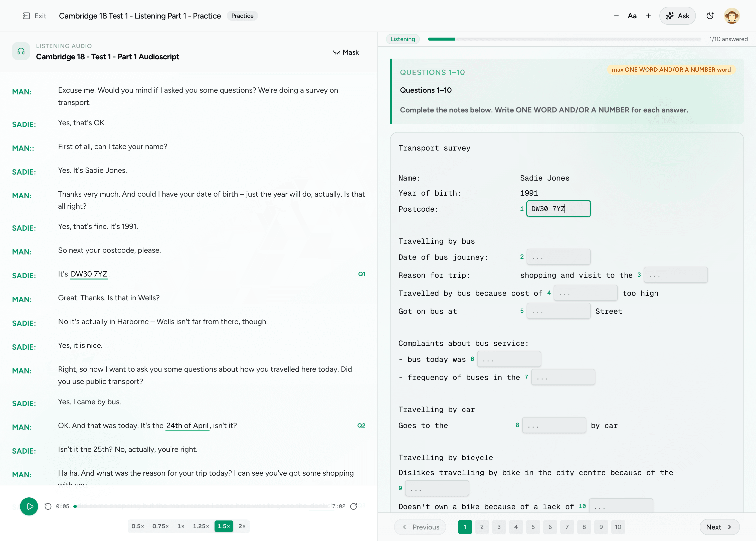
Task: Focus answer field 3 for visit
Action: pyautogui.click(x=675, y=275)
